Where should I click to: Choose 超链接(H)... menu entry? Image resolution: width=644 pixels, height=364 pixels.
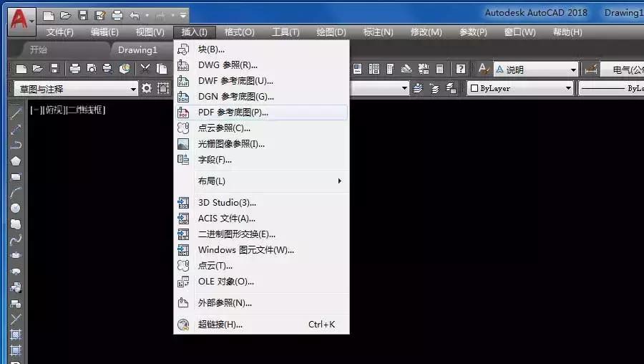tap(262, 325)
